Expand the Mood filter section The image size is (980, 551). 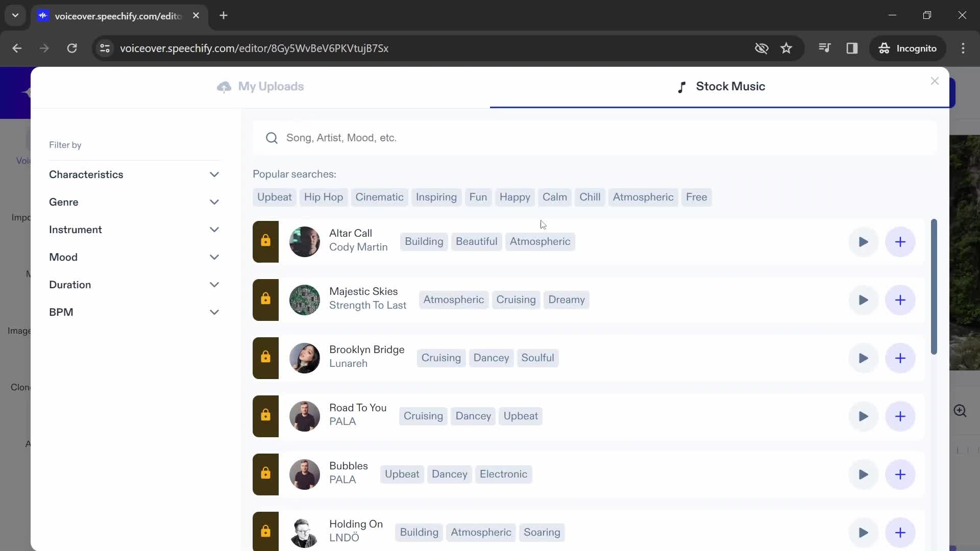click(134, 257)
